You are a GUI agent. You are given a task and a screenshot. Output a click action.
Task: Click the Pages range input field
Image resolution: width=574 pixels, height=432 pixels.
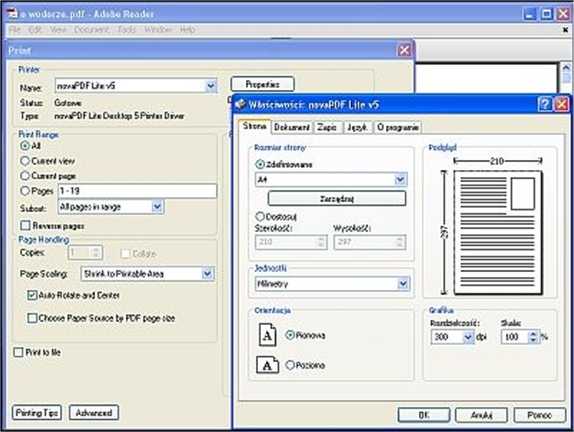pos(137,191)
